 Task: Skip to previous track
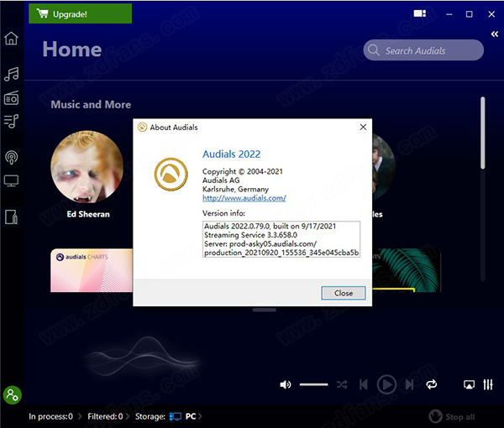(364, 384)
